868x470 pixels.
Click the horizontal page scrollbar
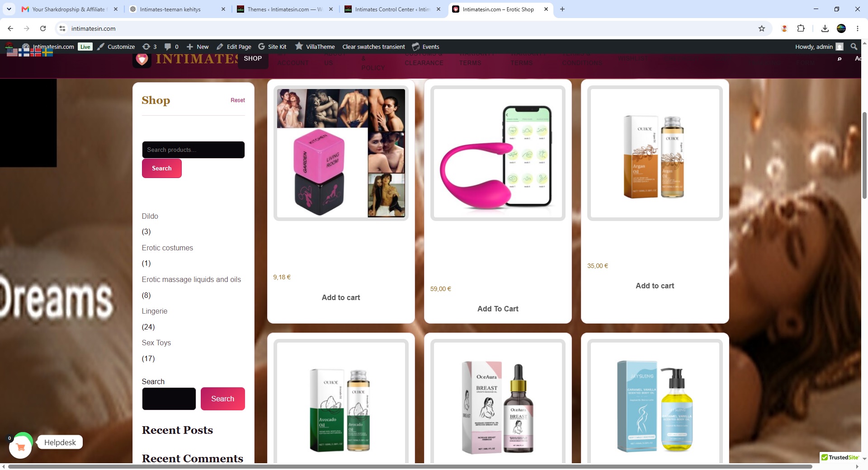click(x=410, y=466)
